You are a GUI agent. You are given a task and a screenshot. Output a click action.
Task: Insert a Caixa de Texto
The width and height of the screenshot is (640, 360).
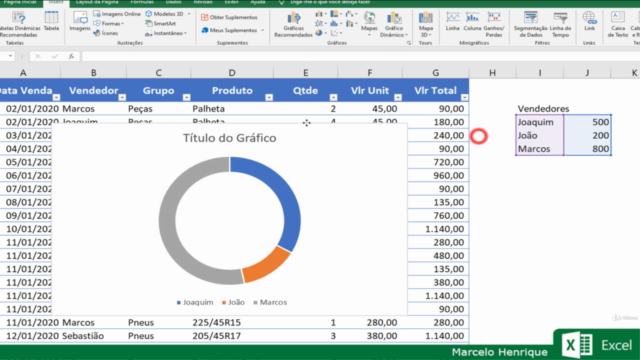(618, 24)
